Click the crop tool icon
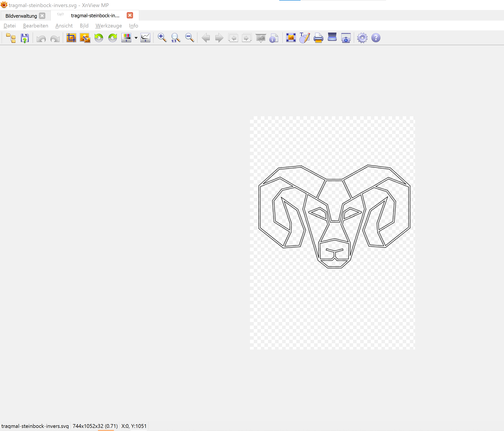 coord(71,38)
